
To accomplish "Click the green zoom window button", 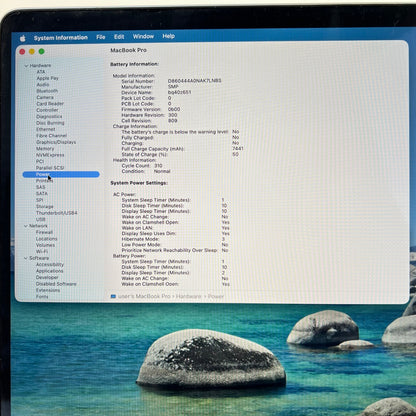I will 42,51.
